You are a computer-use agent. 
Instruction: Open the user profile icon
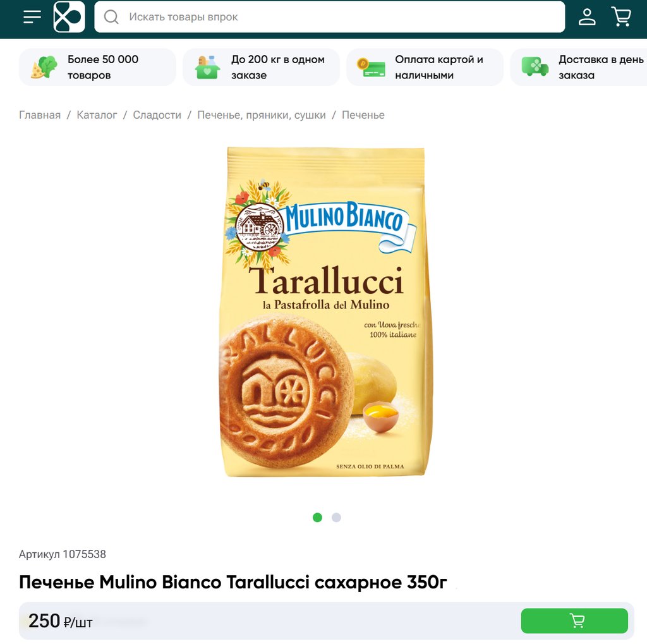tap(587, 17)
